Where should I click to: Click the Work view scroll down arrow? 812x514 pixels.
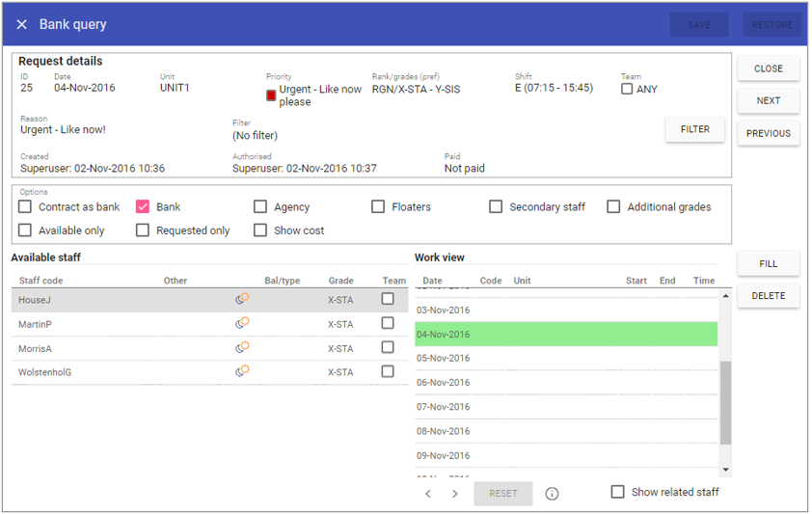point(725,470)
